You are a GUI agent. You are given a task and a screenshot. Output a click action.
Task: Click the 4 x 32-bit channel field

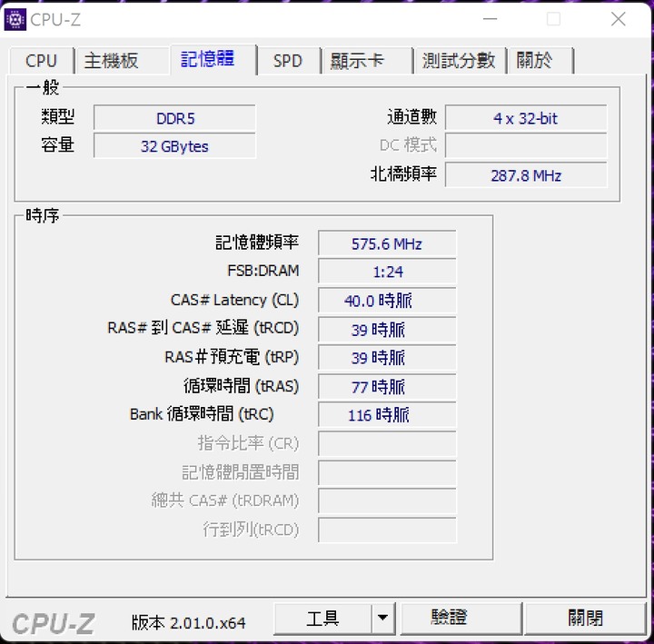click(526, 118)
